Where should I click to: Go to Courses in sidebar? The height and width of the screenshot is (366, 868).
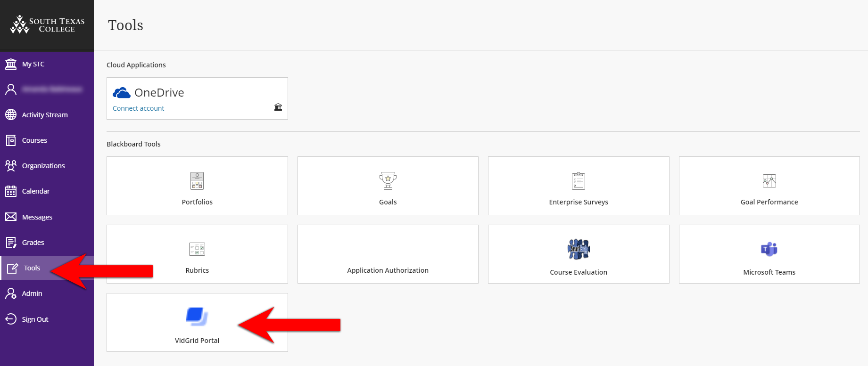tap(34, 140)
